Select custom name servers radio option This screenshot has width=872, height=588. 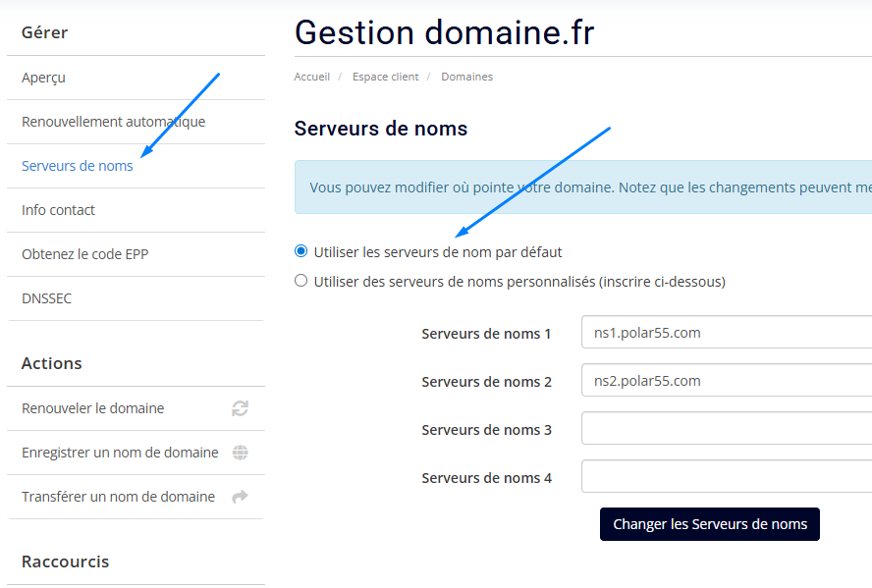tap(300, 281)
